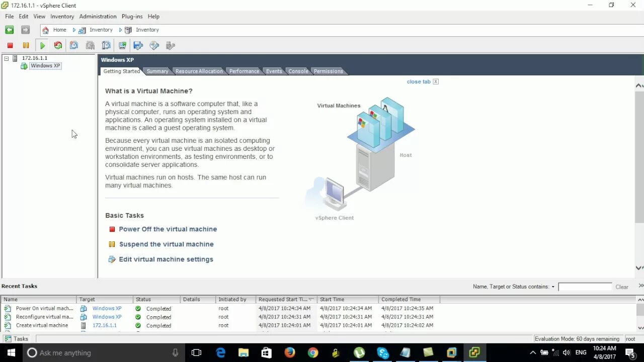Image resolution: width=644 pixels, height=362 pixels.
Task: Click the Take Snapshot toolbar icon
Action: tap(74, 45)
